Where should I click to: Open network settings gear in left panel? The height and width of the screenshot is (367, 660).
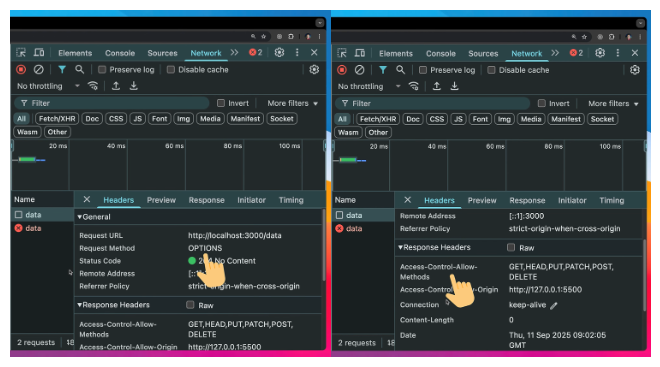click(x=314, y=69)
